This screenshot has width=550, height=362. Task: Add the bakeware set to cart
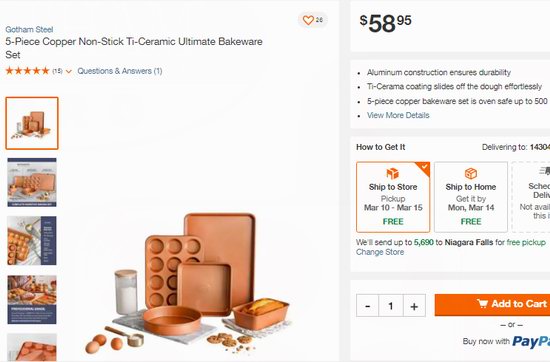pos(492,305)
